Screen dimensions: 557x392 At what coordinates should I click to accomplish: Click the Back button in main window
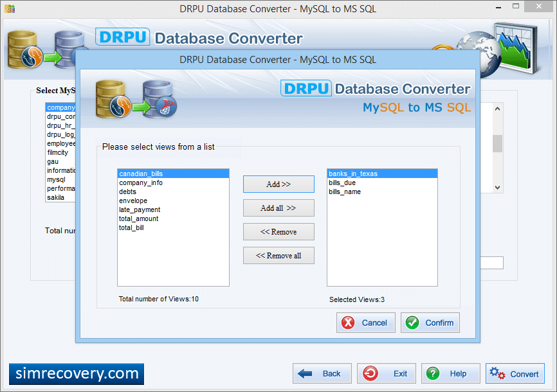tap(322, 373)
